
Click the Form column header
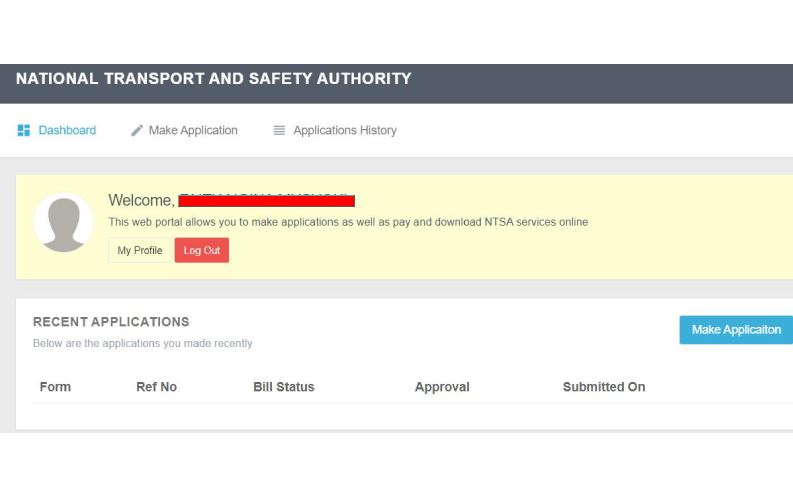(55, 387)
